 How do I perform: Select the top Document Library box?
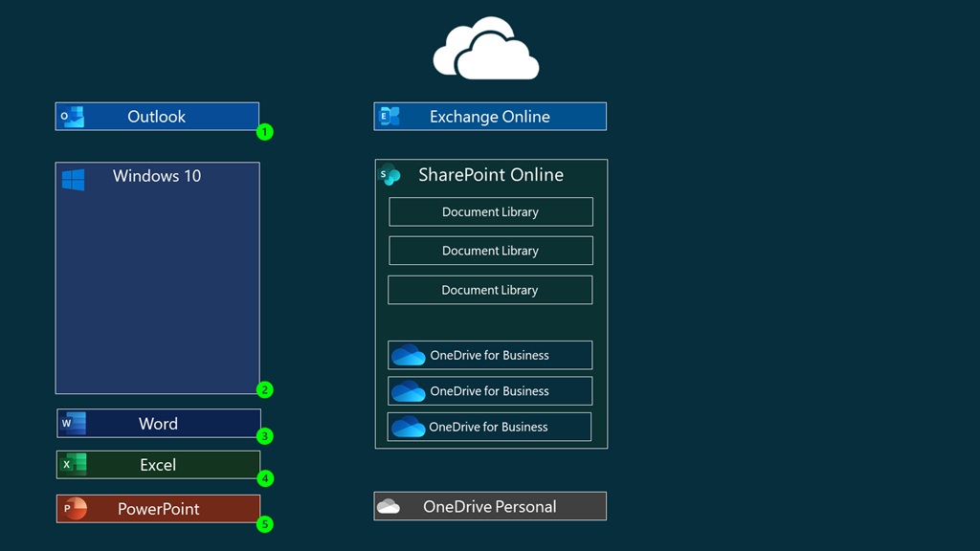[490, 212]
